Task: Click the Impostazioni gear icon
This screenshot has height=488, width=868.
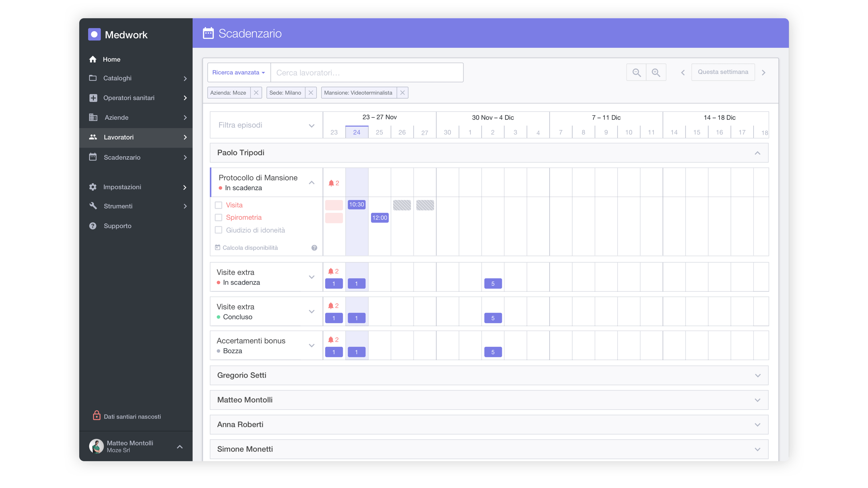Action: pyautogui.click(x=93, y=187)
